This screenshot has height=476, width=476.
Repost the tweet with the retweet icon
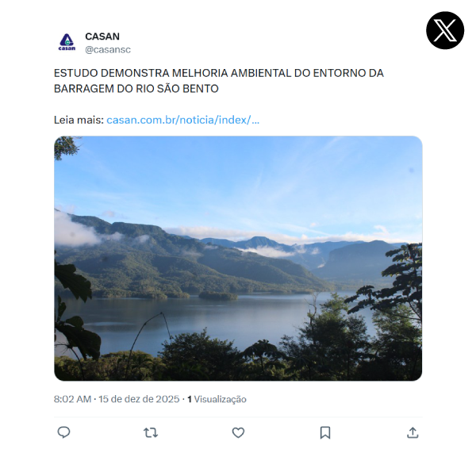tap(151, 432)
